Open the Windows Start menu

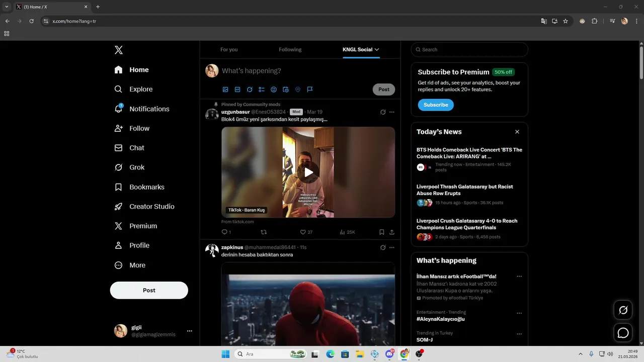[x=225, y=354]
